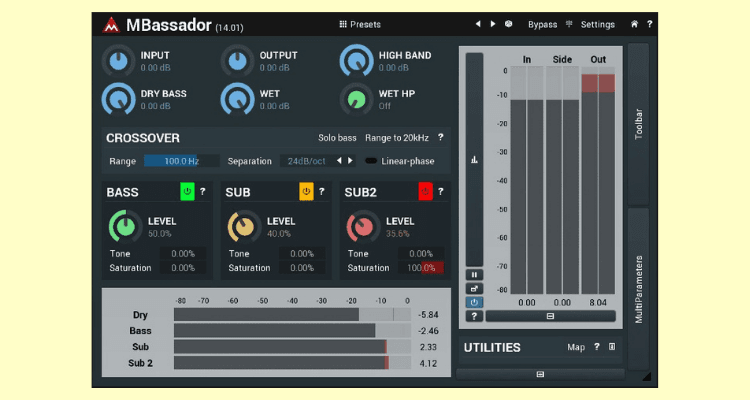Collapse the Utilities panel bottom bar
Image resolution: width=750 pixels, height=400 pixels.
pyautogui.click(x=540, y=374)
